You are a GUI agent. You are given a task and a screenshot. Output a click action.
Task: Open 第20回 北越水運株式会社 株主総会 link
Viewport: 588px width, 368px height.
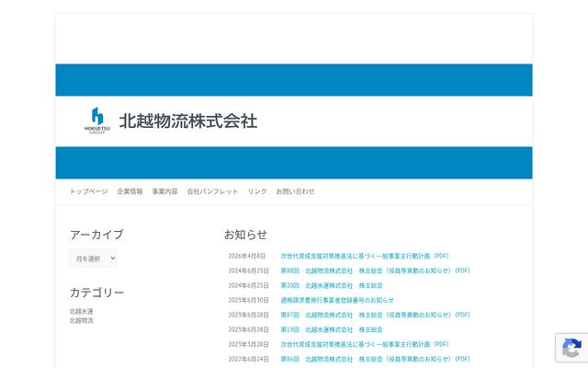332,285
